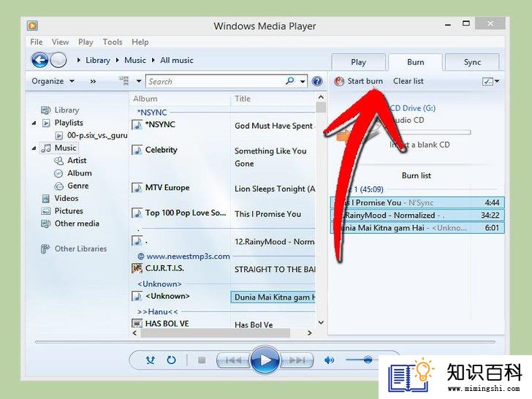Select the C.U.R.T.I.S. album thumbnail
532x399 pixels.
(137, 268)
